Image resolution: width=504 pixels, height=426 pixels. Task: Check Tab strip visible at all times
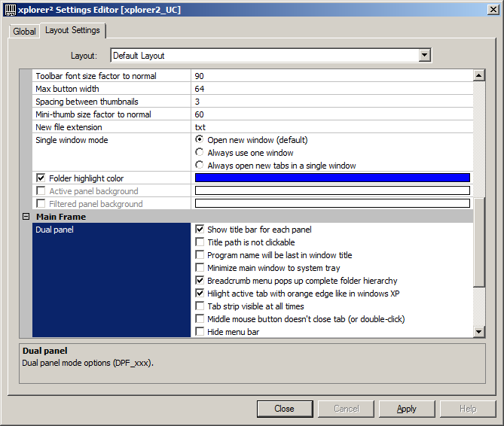(x=200, y=306)
